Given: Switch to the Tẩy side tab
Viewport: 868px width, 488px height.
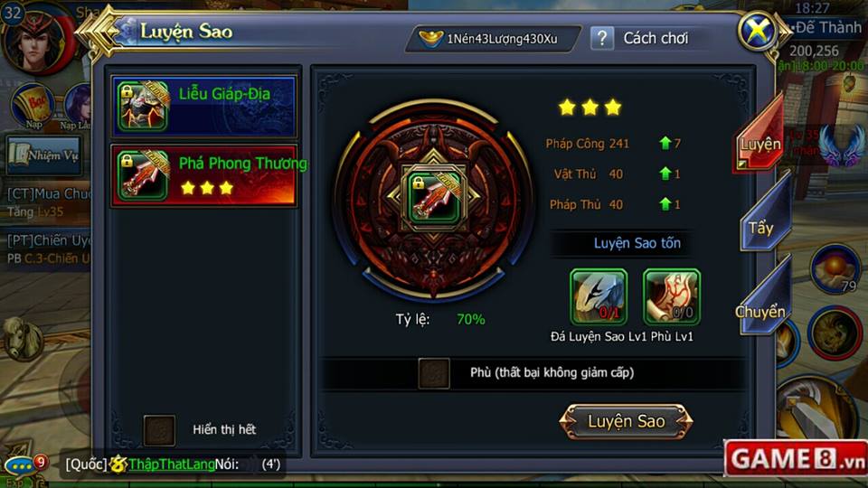Looking at the screenshot, I should click(x=765, y=219).
